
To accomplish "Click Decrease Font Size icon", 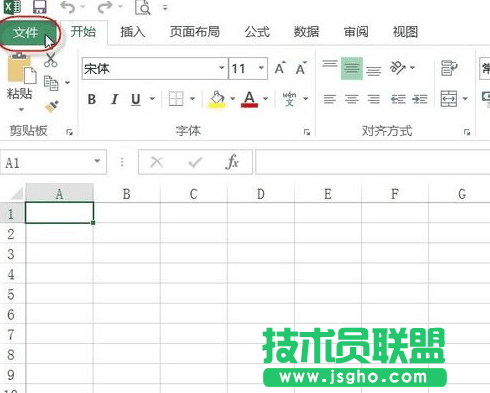I will pos(301,68).
